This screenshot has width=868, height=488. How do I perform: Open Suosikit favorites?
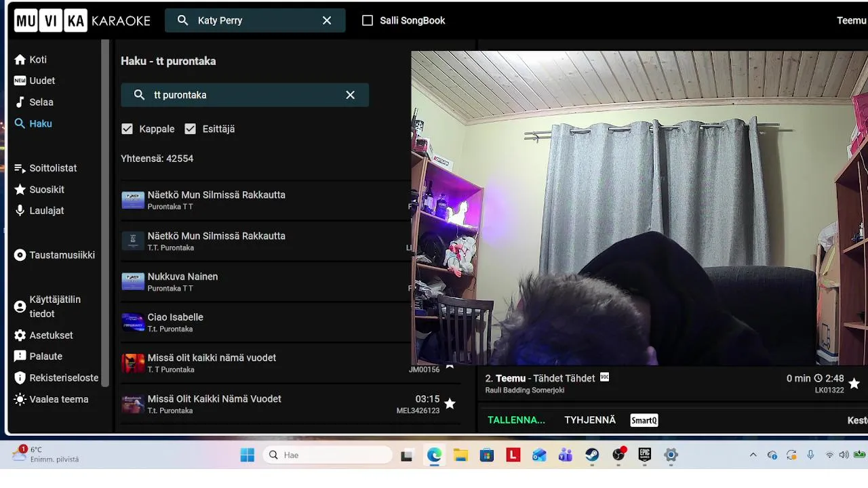click(39, 190)
